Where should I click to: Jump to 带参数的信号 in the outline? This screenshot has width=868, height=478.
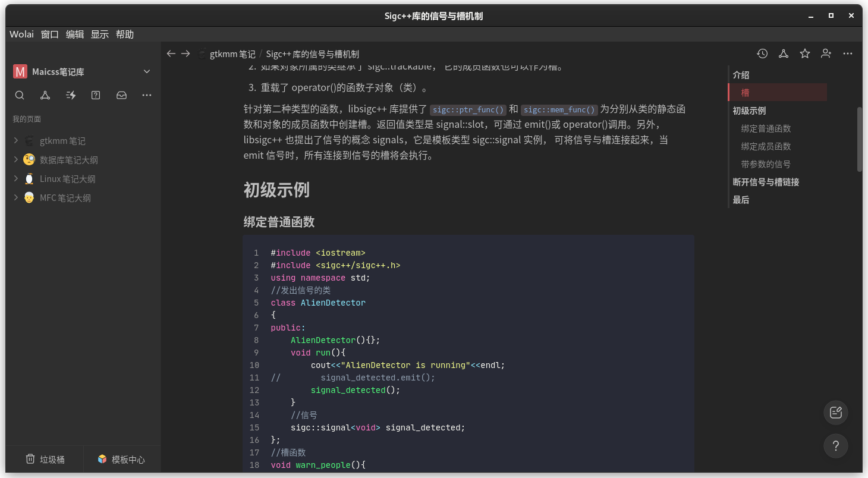[x=766, y=164]
